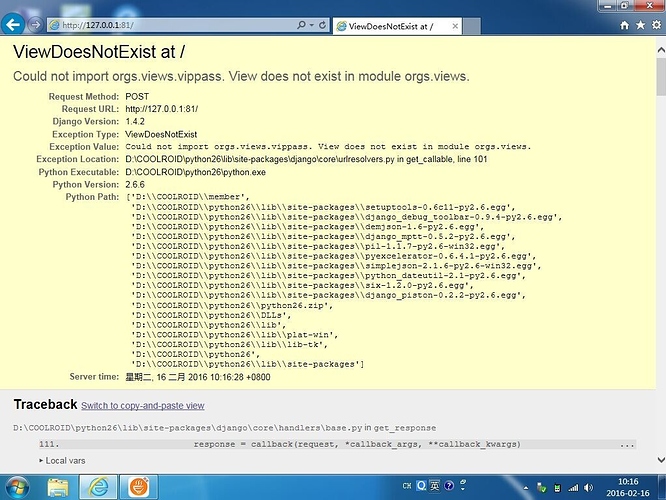Click the network signal tray icon

point(573,488)
